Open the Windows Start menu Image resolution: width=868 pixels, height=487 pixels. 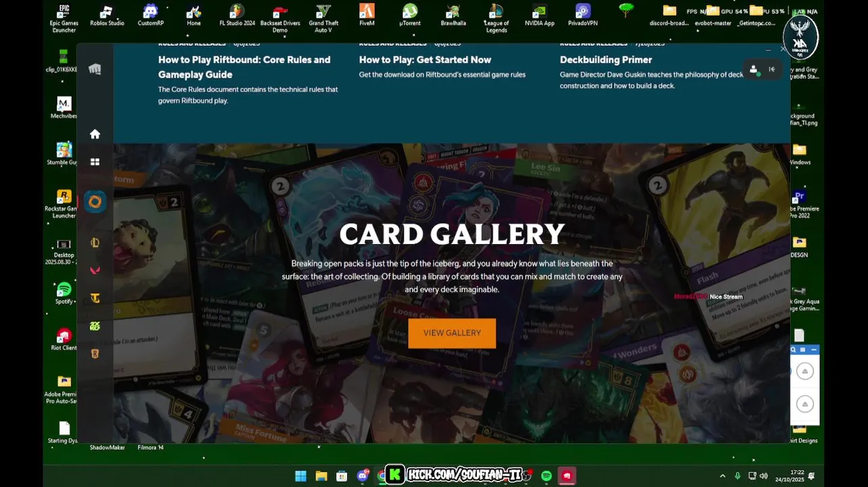coord(300,476)
